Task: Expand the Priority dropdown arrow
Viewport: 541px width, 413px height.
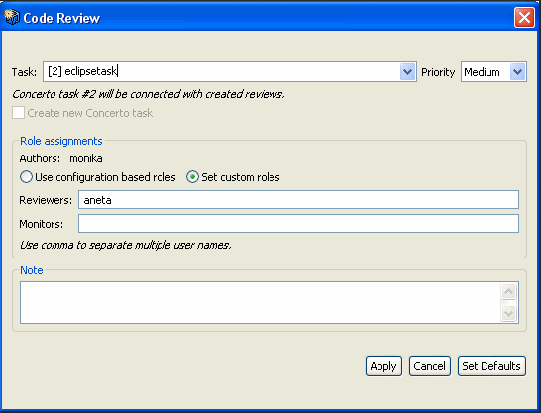Action: pos(517,72)
